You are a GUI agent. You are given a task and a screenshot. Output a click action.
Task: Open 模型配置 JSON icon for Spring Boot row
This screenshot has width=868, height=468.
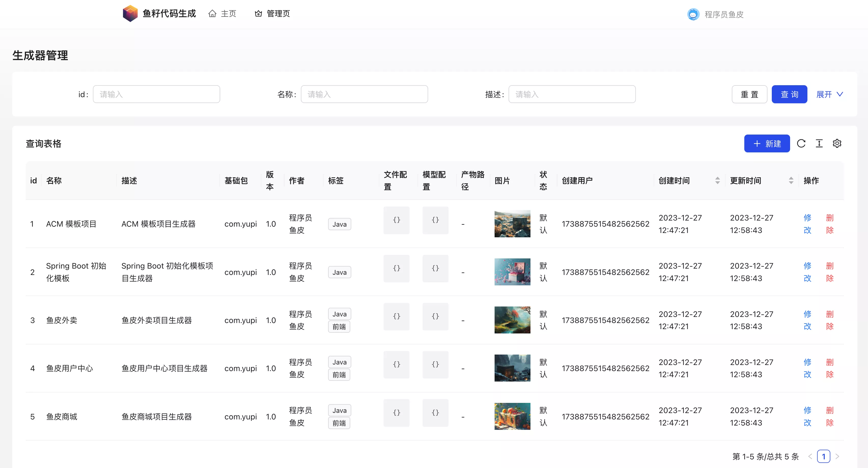[x=435, y=268]
